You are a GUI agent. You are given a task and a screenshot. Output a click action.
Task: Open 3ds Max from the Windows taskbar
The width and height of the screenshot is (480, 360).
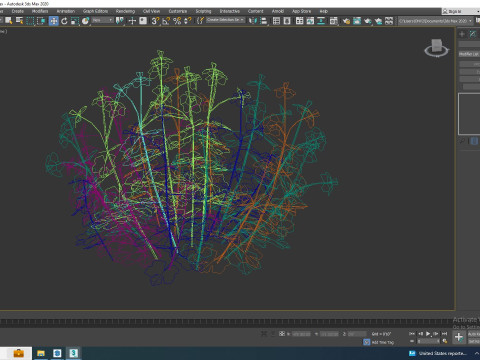pyautogui.click(x=73, y=353)
